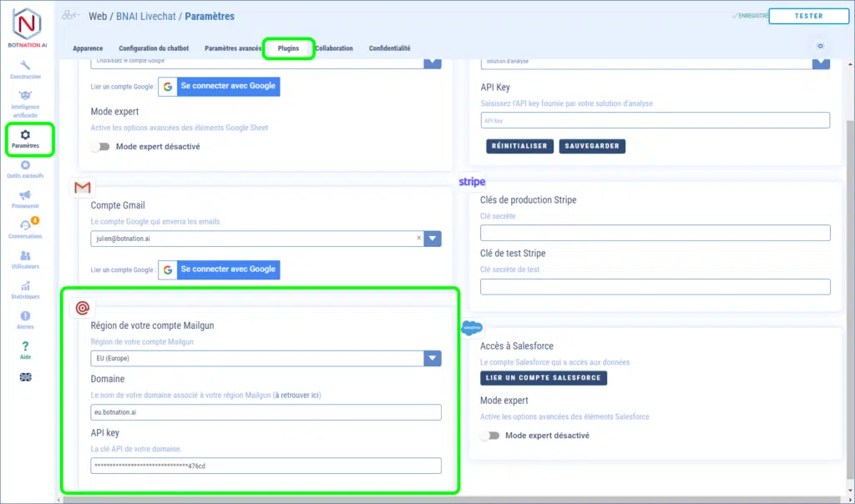855x504 pixels.
Task: Expand the Compte Gmail dropdown arrow
Action: [x=432, y=239]
